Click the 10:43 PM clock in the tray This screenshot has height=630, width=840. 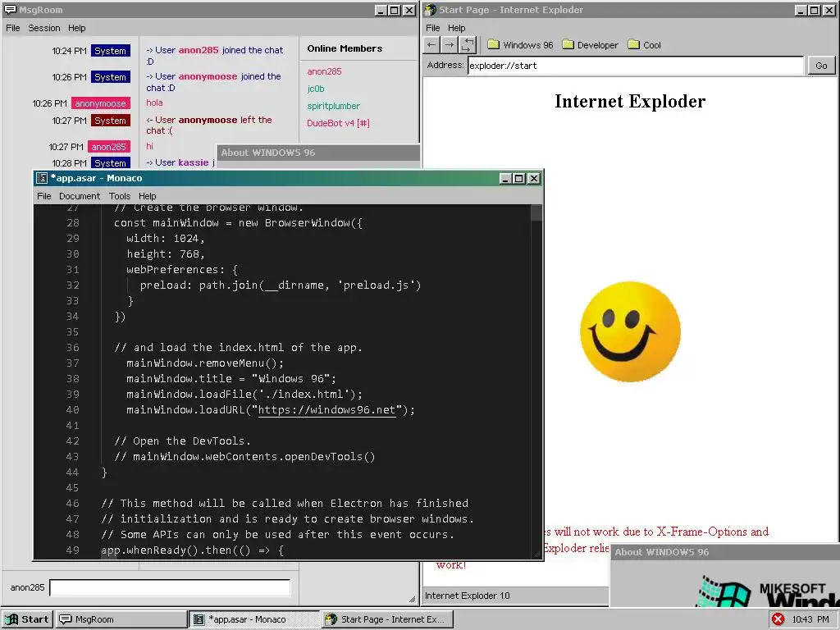tap(810, 619)
